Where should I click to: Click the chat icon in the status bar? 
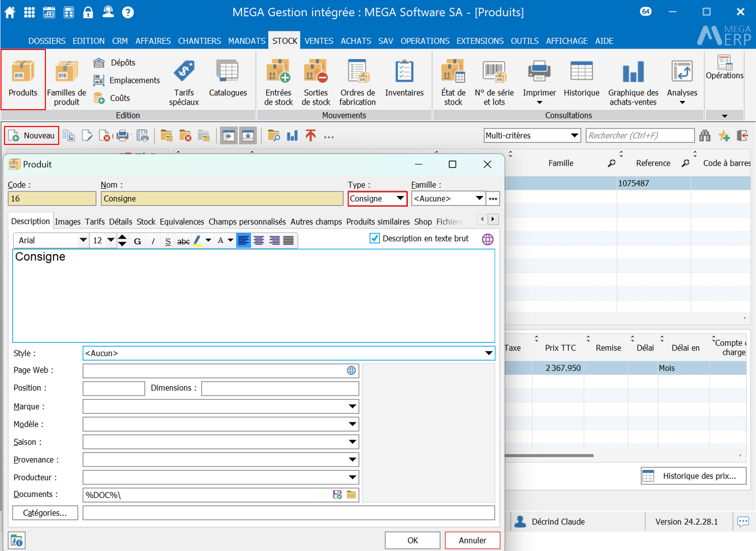(743, 521)
